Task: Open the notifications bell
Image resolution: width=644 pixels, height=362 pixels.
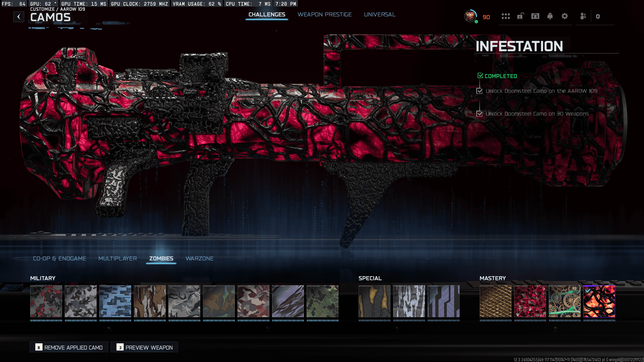Action: click(550, 16)
